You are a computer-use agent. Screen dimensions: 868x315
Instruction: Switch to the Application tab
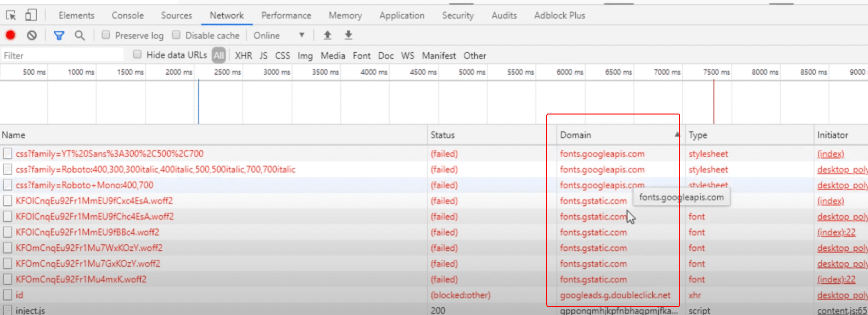[402, 15]
